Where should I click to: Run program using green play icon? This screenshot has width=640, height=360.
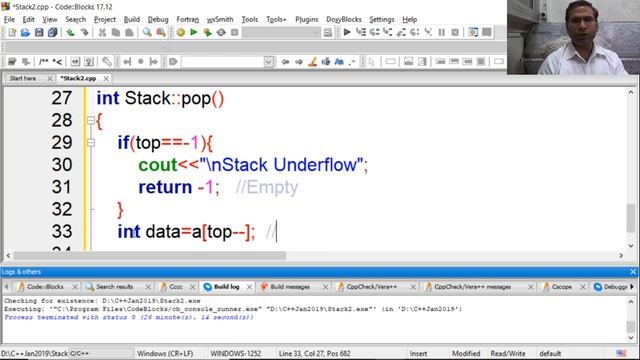coord(194,32)
